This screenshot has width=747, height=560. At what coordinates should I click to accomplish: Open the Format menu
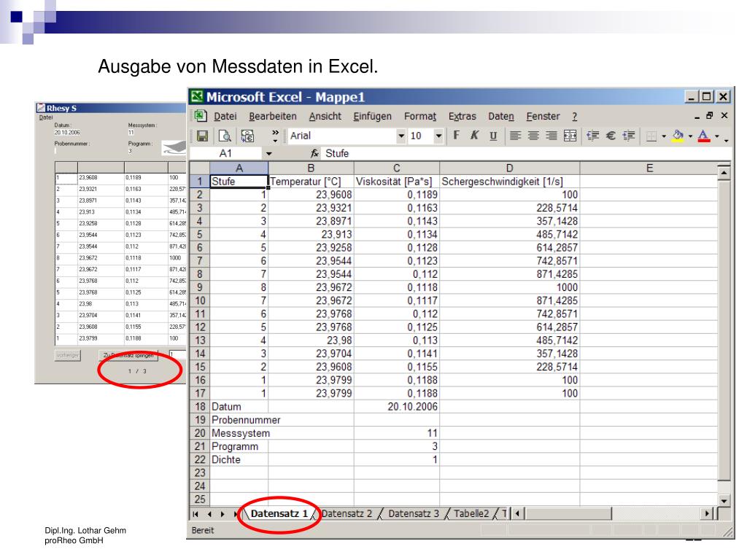click(x=419, y=116)
